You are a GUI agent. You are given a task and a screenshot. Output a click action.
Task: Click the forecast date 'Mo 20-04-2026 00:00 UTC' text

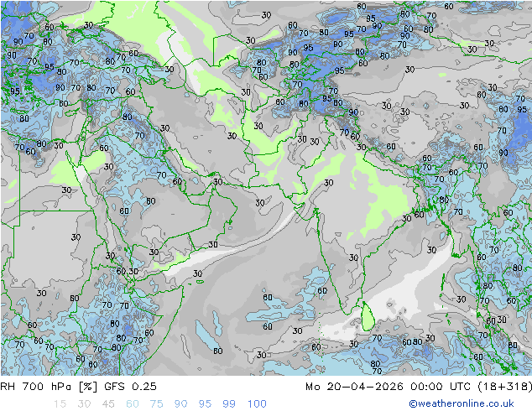coord(389,387)
